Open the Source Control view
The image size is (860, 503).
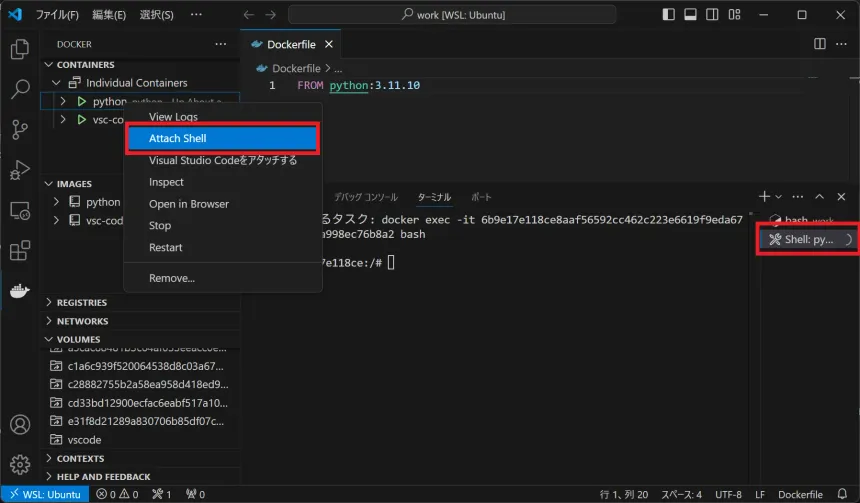(x=19, y=130)
